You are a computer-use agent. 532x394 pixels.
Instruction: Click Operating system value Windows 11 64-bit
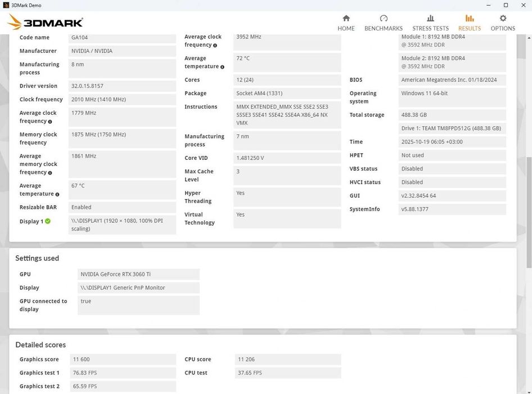coord(452,97)
